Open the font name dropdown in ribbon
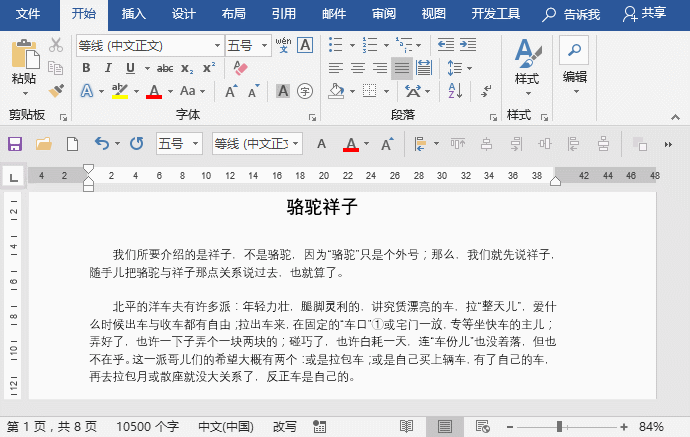Viewport: 690px width, 437px height. [218, 46]
